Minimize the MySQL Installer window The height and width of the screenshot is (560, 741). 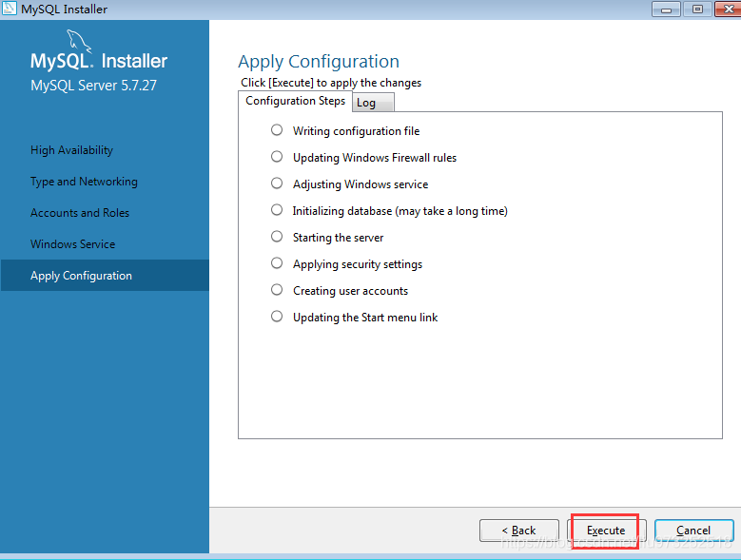(x=667, y=9)
